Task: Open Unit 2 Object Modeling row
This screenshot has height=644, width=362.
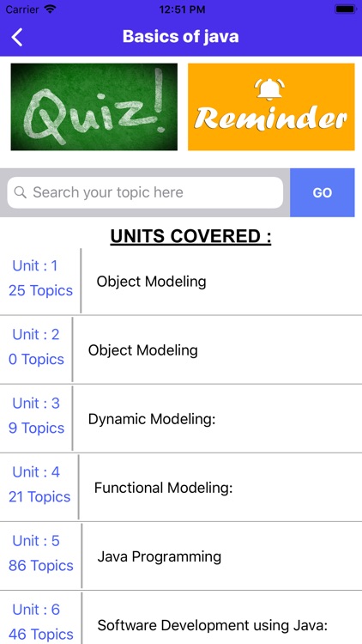Action: [181, 350]
